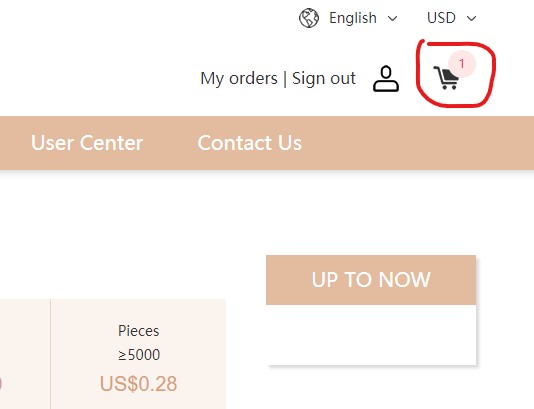Click the US$0.28 price
534x409 pixels.
tap(138, 384)
